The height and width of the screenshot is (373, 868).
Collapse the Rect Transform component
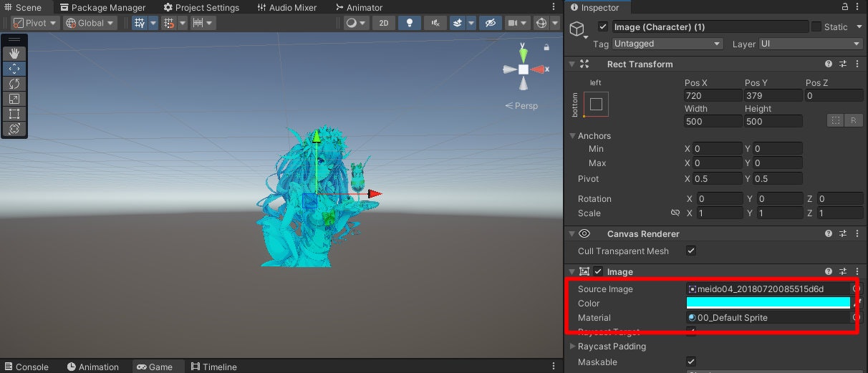click(572, 64)
